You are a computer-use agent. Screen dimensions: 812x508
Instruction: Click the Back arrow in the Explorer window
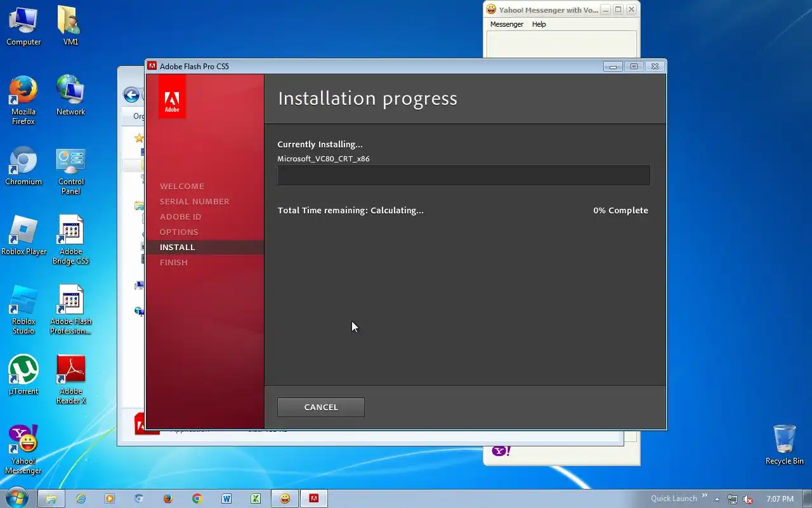(131, 95)
